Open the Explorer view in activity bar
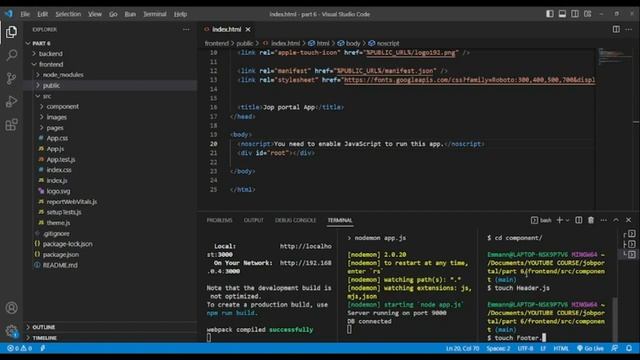Screen dimensions: 640x360 click(11, 32)
